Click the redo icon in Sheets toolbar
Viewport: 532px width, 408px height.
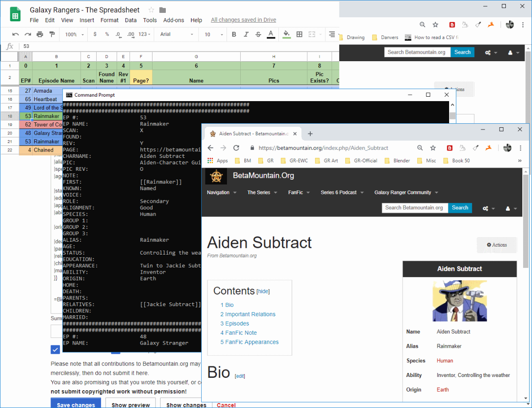point(28,34)
